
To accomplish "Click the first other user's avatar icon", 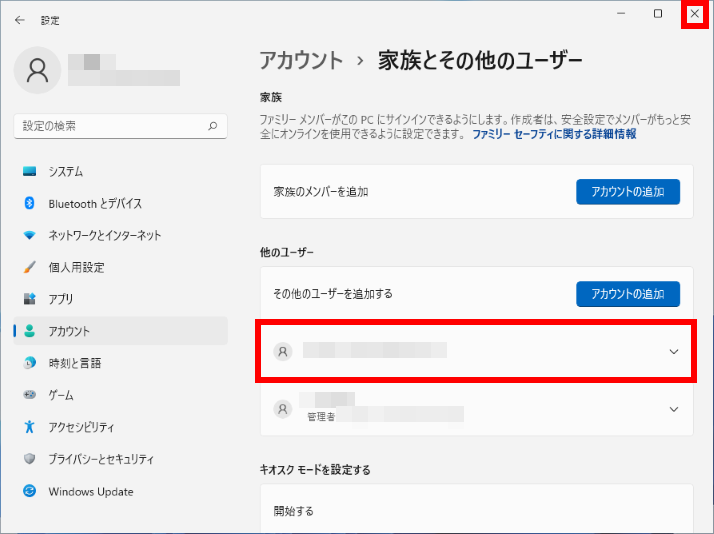I will click(283, 351).
